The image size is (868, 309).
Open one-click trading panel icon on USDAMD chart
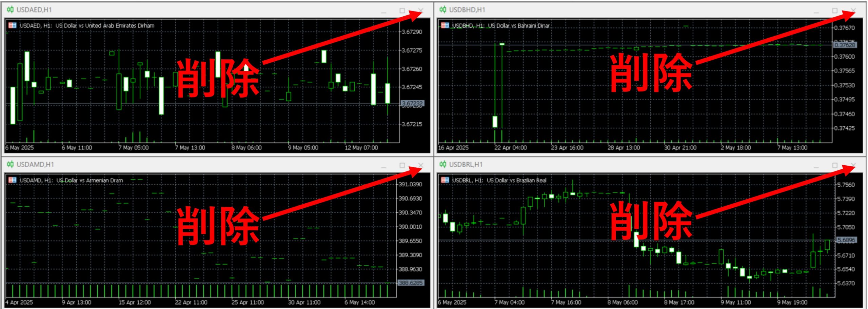12,180
